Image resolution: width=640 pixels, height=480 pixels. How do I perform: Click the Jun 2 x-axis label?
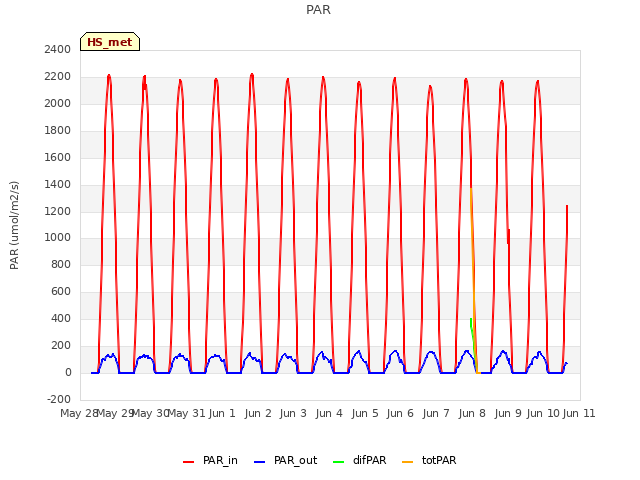click(x=258, y=414)
